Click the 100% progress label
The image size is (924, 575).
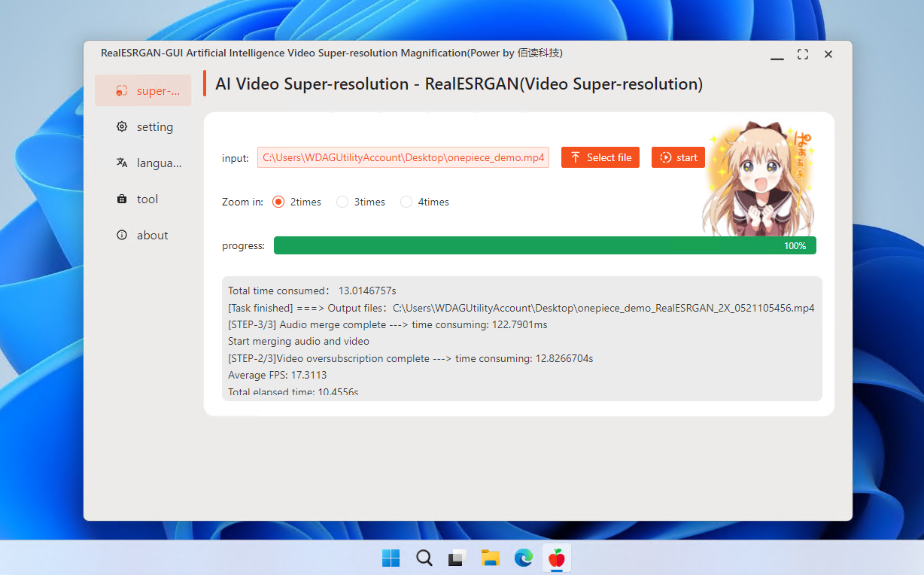click(x=795, y=246)
